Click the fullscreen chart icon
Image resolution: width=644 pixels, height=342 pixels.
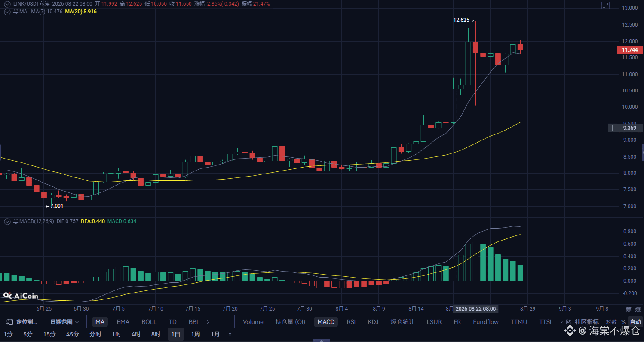[605, 6]
